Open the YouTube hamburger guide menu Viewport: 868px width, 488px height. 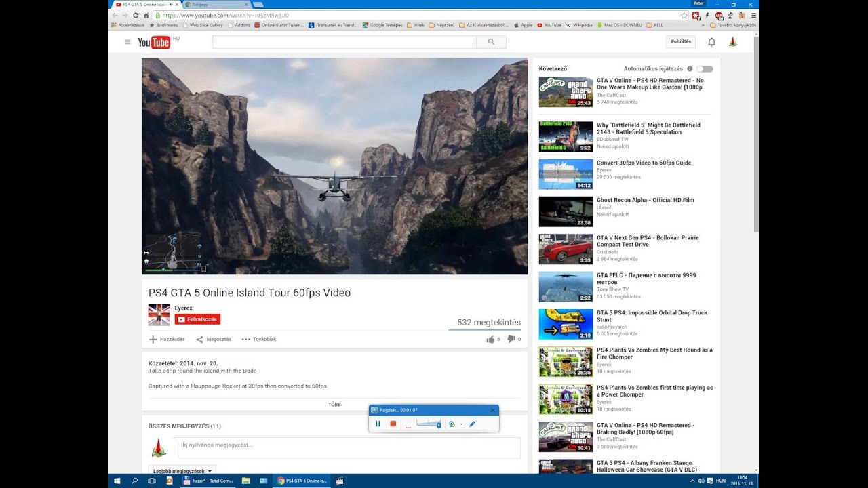(127, 42)
